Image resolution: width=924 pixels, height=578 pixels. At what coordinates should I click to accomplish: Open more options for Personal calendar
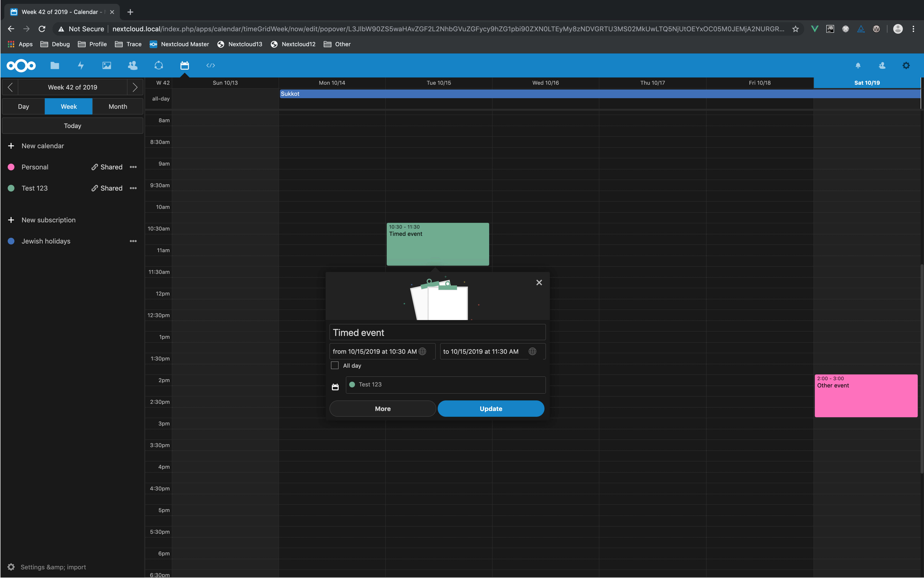(x=133, y=167)
